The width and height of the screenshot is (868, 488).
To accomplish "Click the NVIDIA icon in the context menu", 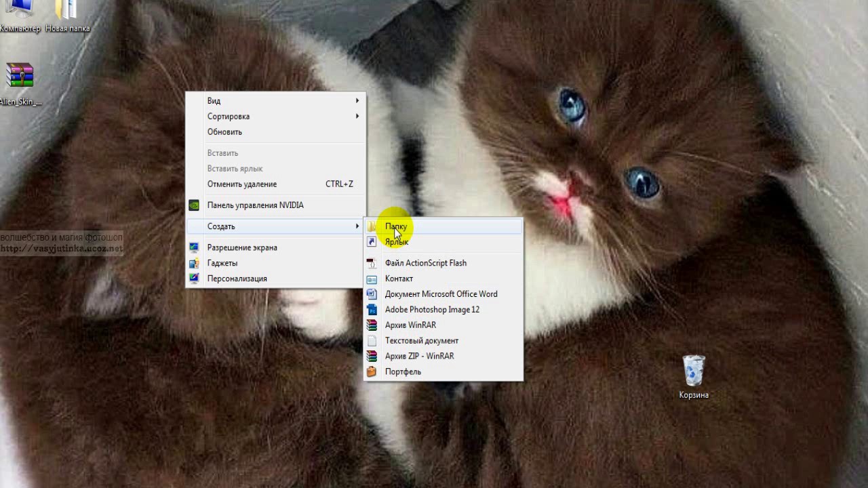I will click(x=194, y=205).
